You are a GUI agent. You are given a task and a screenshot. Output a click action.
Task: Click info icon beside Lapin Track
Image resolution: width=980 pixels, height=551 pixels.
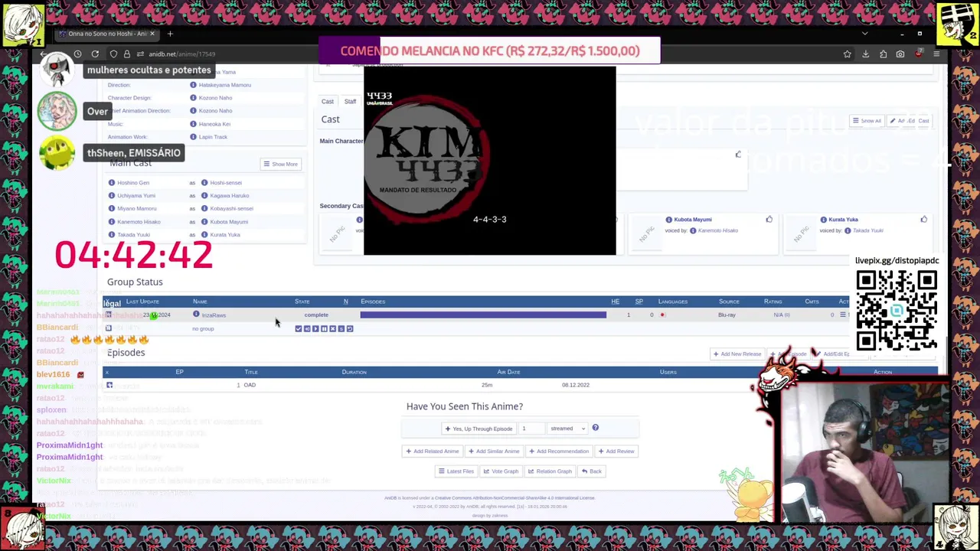(193, 137)
